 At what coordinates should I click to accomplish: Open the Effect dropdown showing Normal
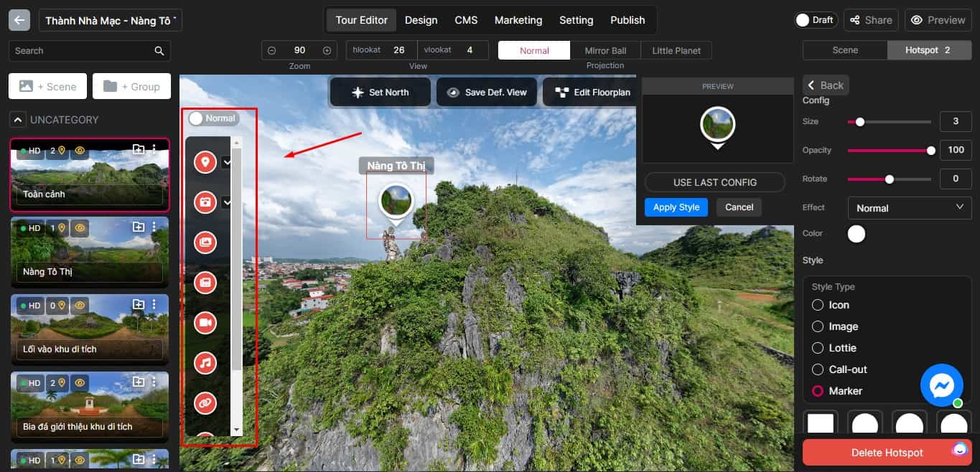[x=909, y=208]
